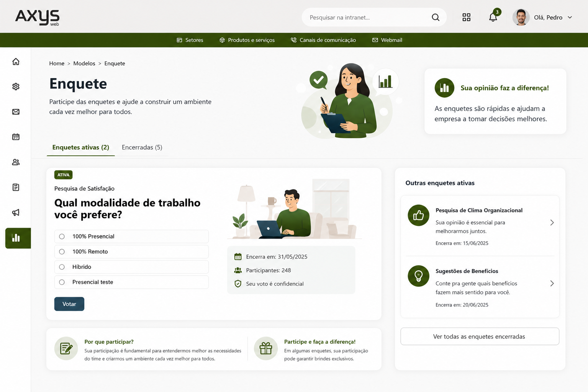Click the shield icon next to confidencial
Screen dimensions: 588x392
coord(238,284)
